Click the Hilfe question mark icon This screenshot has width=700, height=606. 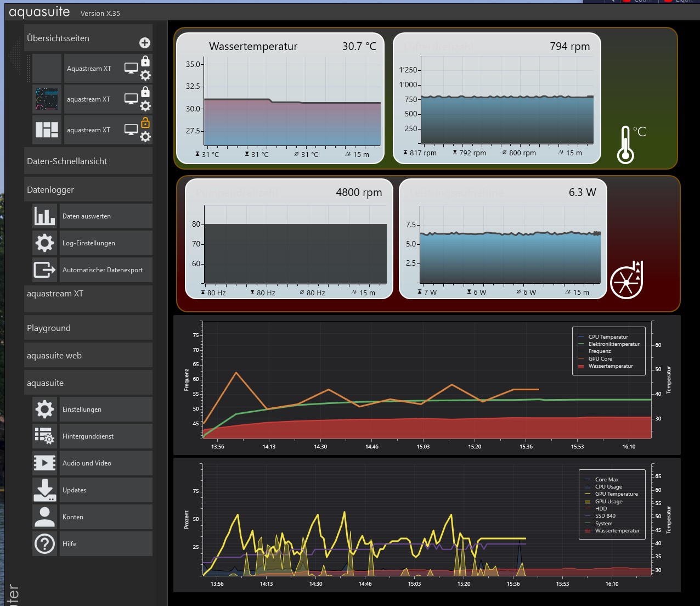(x=44, y=544)
